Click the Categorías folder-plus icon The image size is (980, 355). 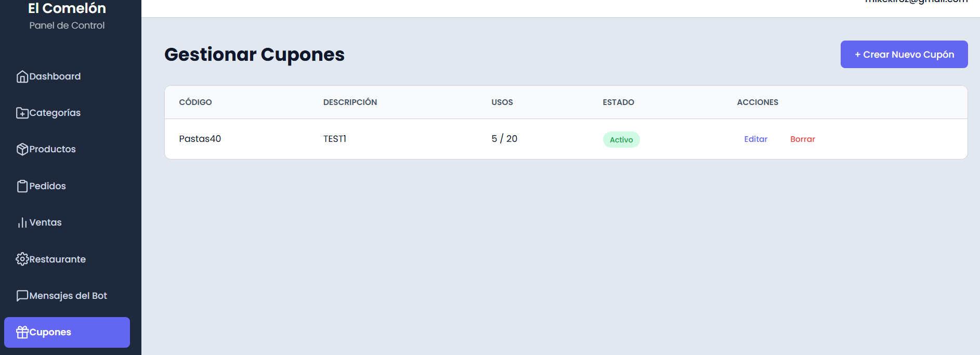[x=22, y=113]
